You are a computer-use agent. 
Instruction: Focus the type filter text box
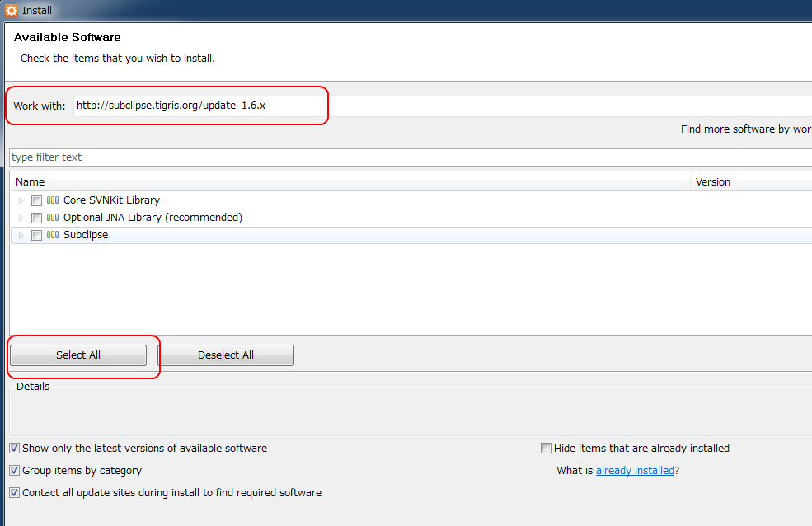411,157
